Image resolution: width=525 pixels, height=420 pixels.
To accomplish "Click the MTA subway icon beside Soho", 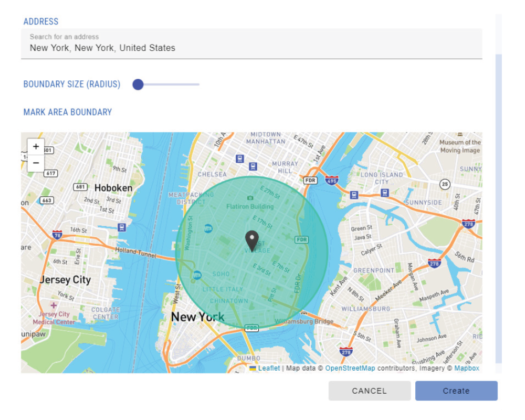I will [x=197, y=275].
